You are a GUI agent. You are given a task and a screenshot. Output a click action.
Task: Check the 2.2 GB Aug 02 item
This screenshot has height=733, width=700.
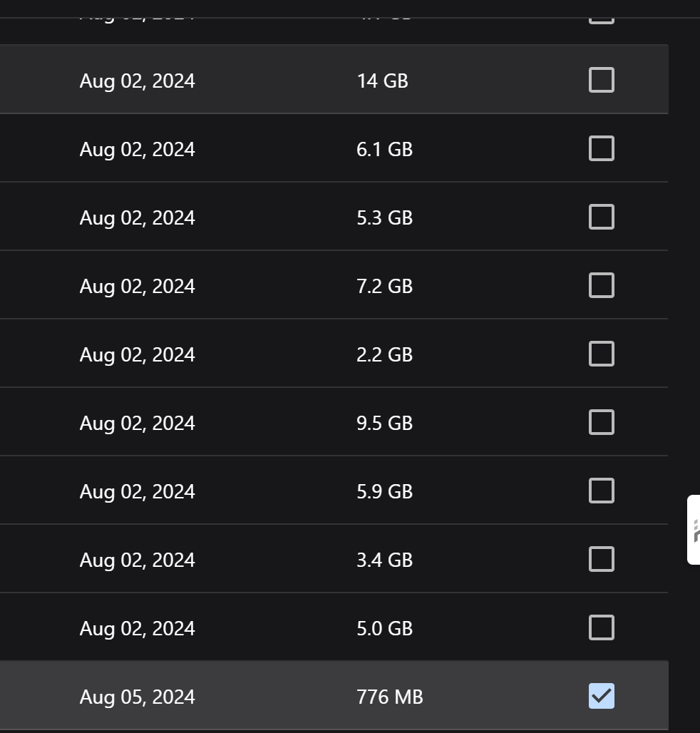pos(601,354)
